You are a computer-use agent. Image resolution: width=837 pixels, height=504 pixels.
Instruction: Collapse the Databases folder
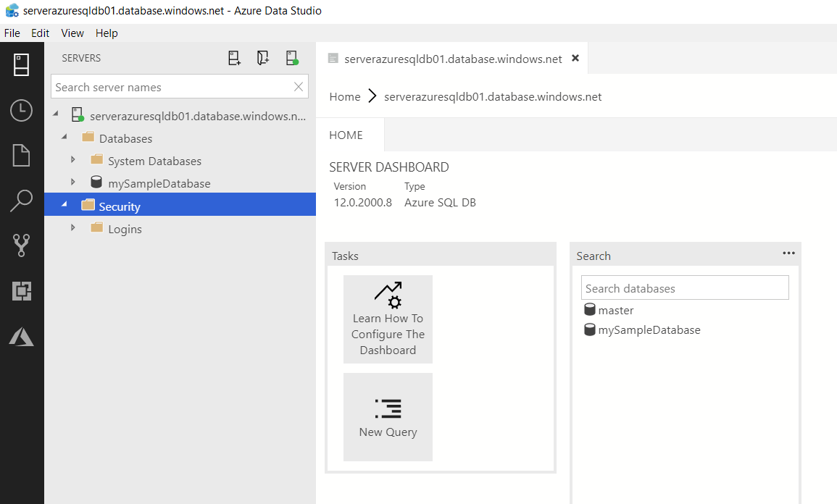click(x=64, y=137)
